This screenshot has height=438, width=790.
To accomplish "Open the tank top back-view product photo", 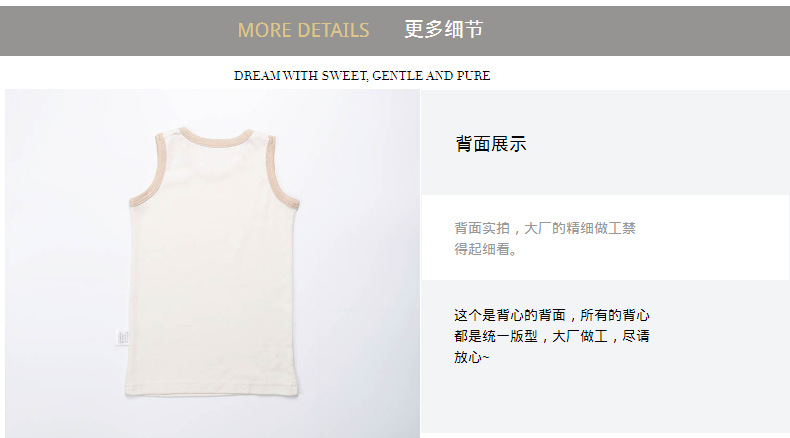I will tap(212, 263).
